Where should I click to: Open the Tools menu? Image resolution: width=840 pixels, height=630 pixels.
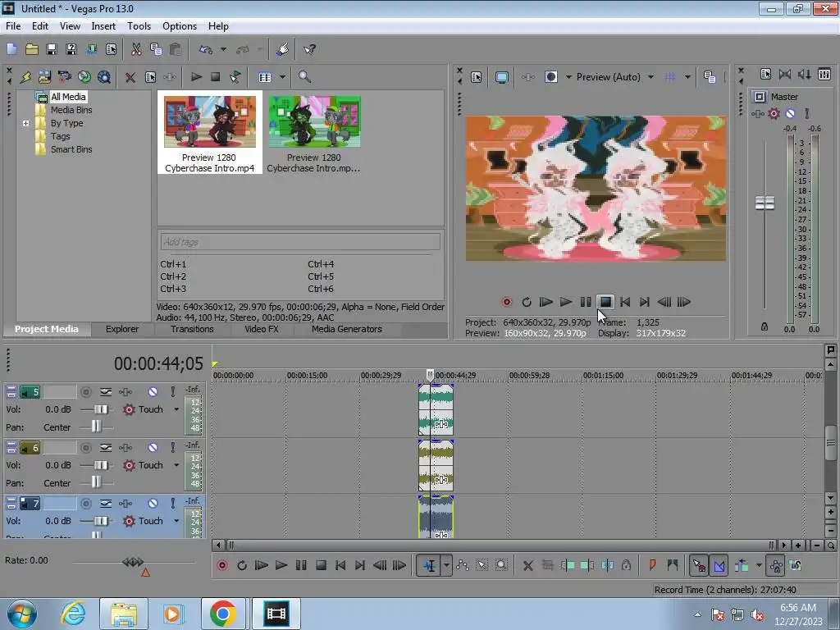click(x=139, y=26)
